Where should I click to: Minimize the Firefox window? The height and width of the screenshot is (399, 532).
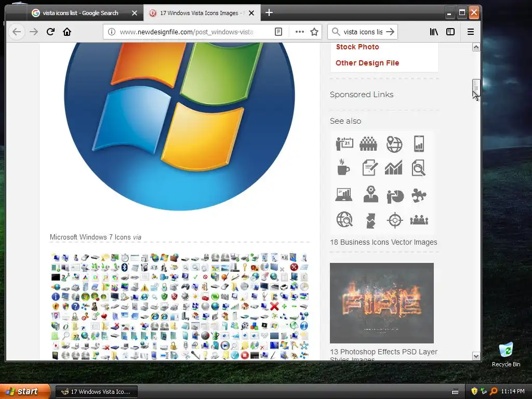click(x=449, y=13)
